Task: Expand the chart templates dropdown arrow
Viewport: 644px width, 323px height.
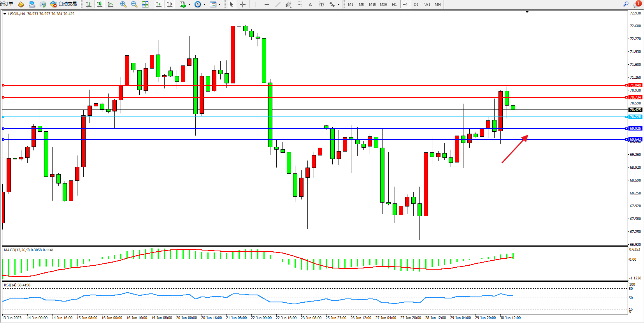Action: (219, 5)
